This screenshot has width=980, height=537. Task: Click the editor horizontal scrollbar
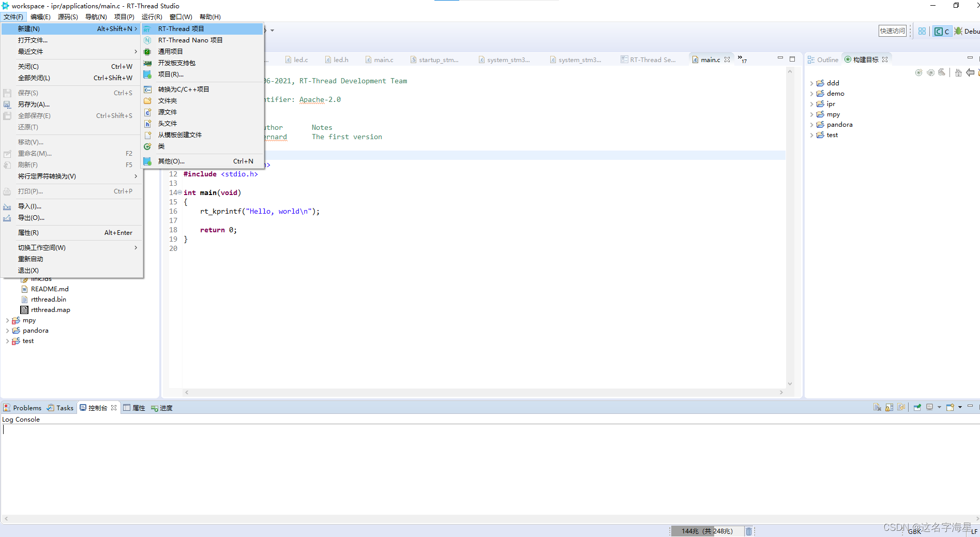tap(484, 393)
